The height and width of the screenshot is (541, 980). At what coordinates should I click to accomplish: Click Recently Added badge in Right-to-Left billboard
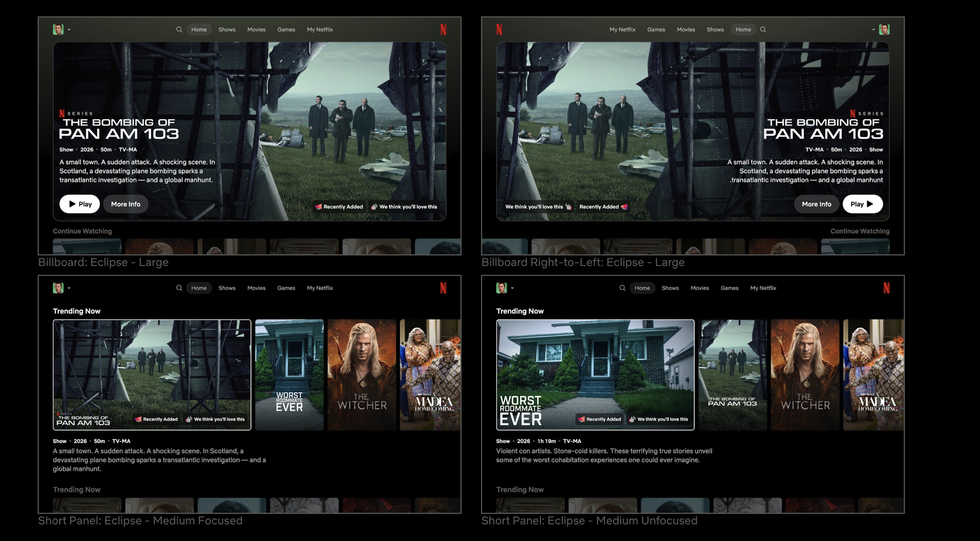point(603,207)
